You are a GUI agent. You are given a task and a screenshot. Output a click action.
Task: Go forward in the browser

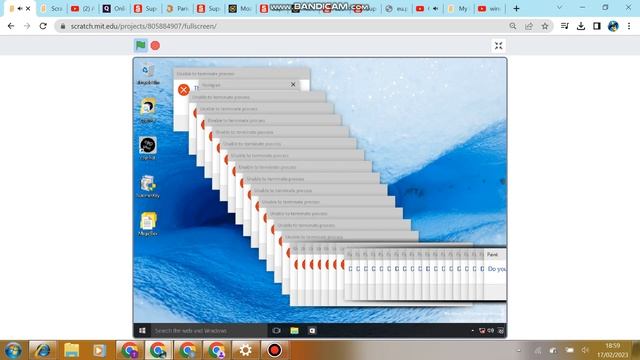pos(27,26)
